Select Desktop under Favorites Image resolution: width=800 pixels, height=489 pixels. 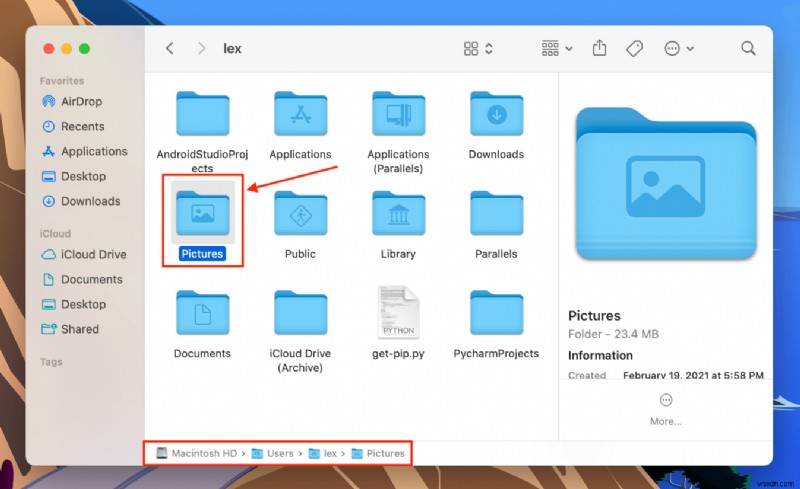point(86,177)
